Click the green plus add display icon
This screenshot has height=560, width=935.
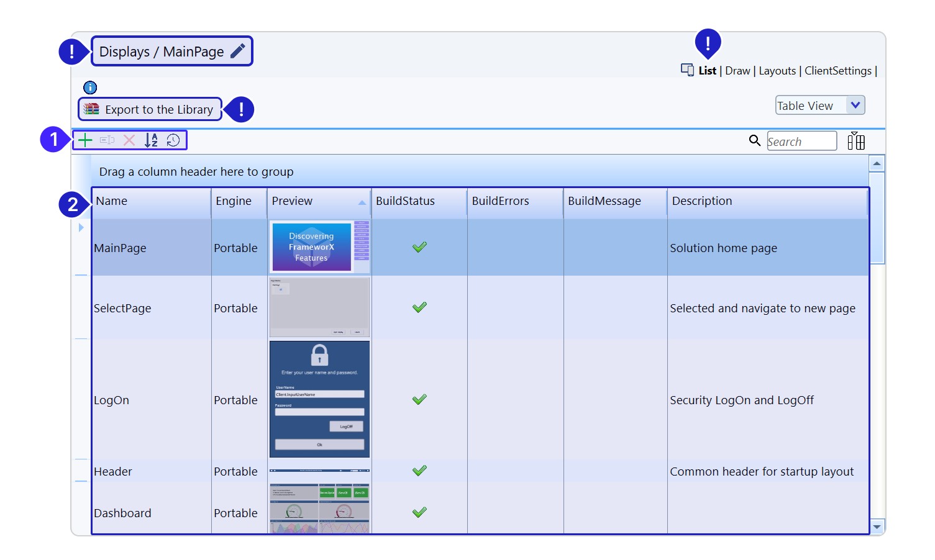click(x=85, y=140)
